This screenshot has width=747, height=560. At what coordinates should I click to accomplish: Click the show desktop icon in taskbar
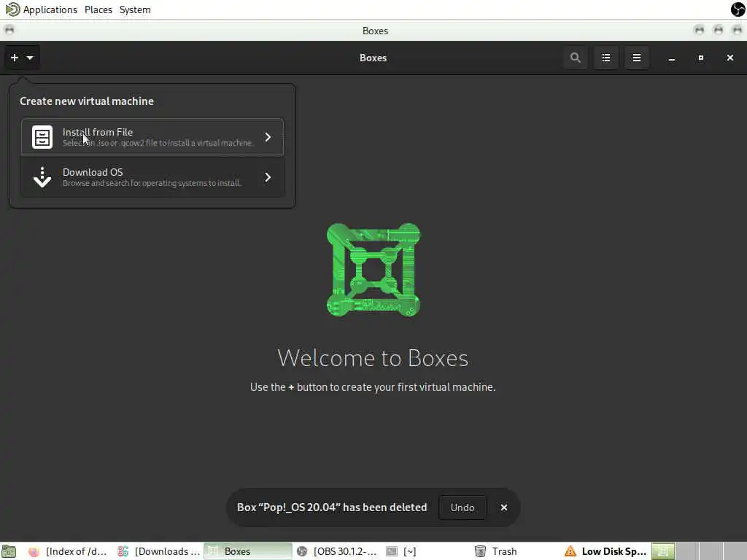point(9,551)
